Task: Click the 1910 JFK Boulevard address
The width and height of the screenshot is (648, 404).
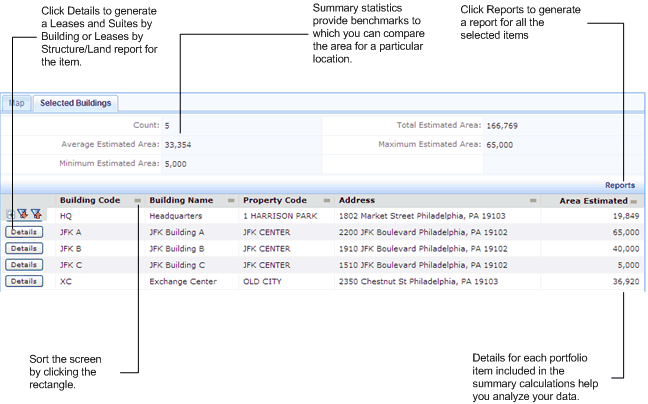Action: click(423, 249)
